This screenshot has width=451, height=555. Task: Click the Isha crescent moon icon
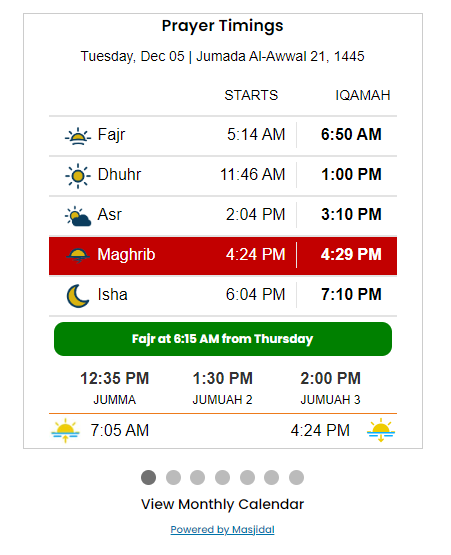coord(78,296)
